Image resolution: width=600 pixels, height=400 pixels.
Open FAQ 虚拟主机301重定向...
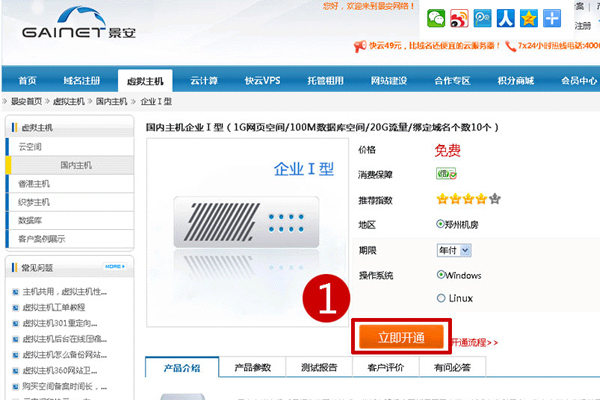60,323
